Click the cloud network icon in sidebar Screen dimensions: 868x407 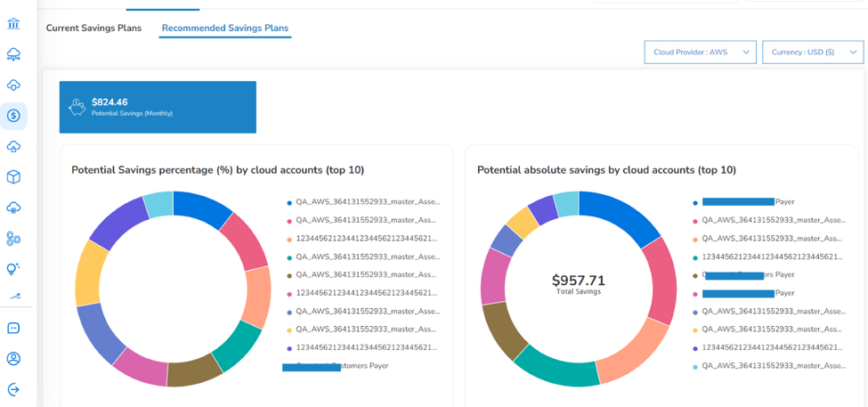pyautogui.click(x=14, y=54)
